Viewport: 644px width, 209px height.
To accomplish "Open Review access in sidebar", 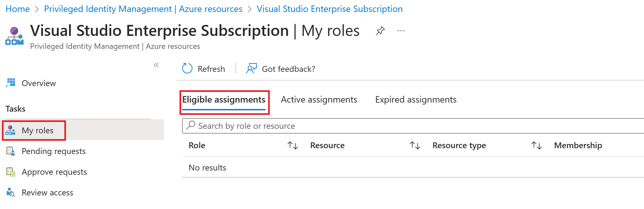I will click(47, 192).
